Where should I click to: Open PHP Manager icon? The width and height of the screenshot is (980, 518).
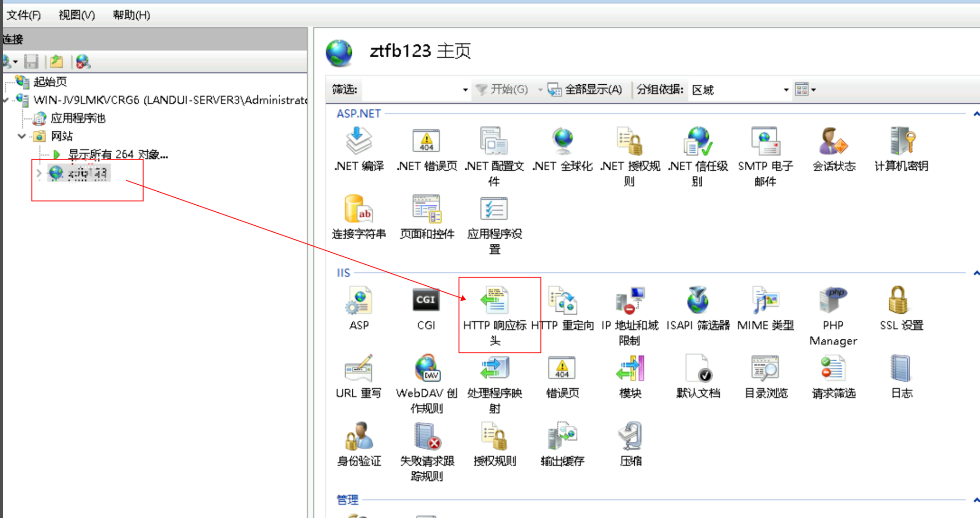[832, 301]
